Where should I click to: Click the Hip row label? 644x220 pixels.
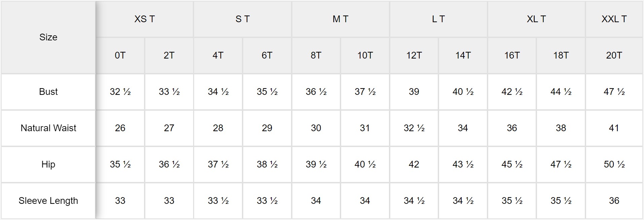(x=48, y=164)
